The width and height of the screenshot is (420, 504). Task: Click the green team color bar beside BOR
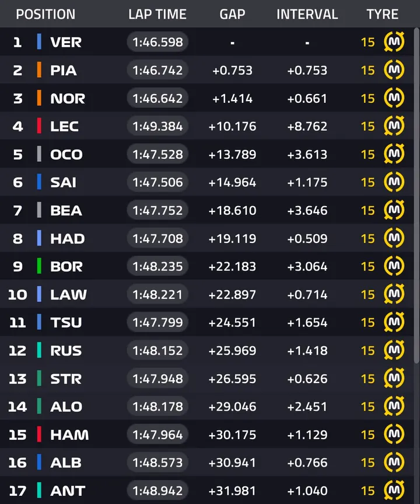(x=39, y=266)
